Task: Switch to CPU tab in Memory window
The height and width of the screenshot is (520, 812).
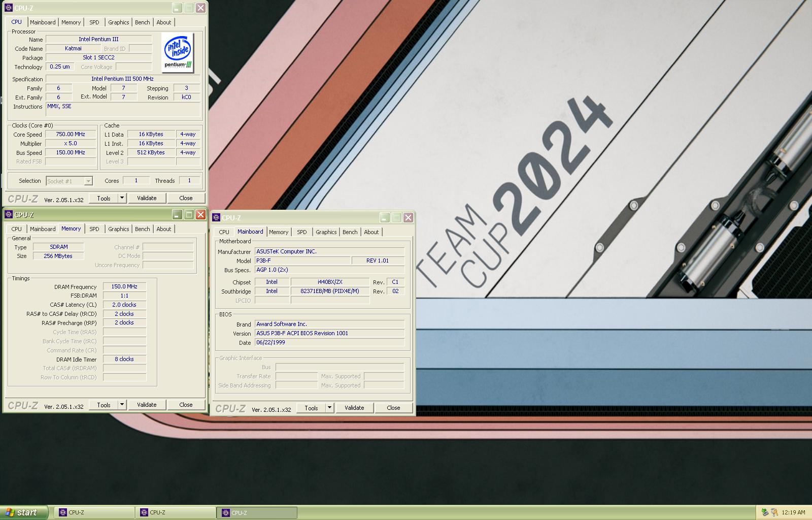Action: [16, 229]
